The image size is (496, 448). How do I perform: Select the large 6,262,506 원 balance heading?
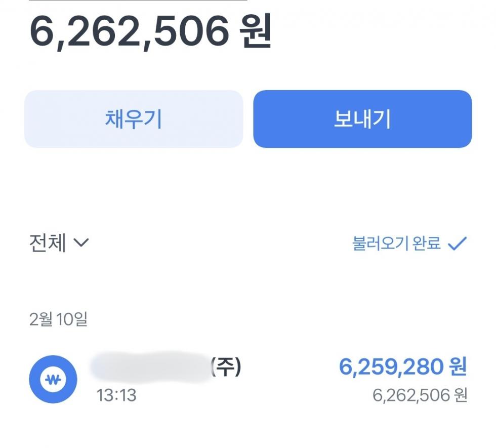(151, 31)
